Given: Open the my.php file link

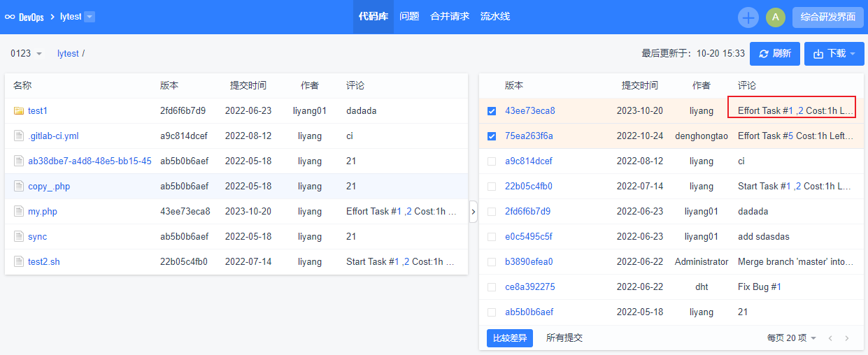Looking at the screenshot, I should pos(43,212).
